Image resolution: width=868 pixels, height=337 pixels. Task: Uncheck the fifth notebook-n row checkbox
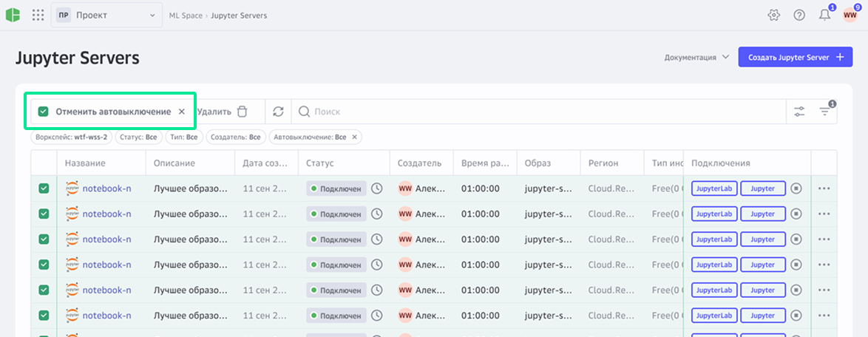click(44, 290)
